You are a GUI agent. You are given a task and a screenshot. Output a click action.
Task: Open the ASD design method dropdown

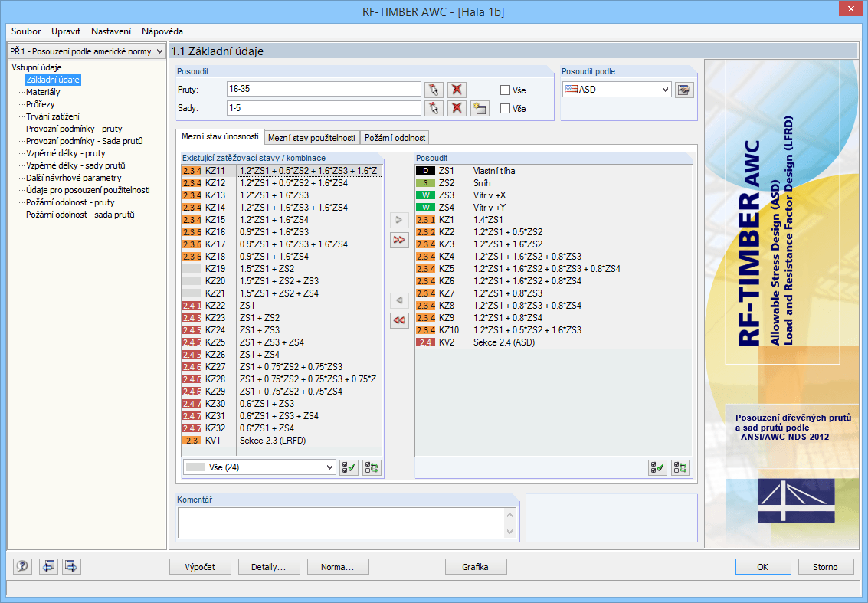point(617,90)
